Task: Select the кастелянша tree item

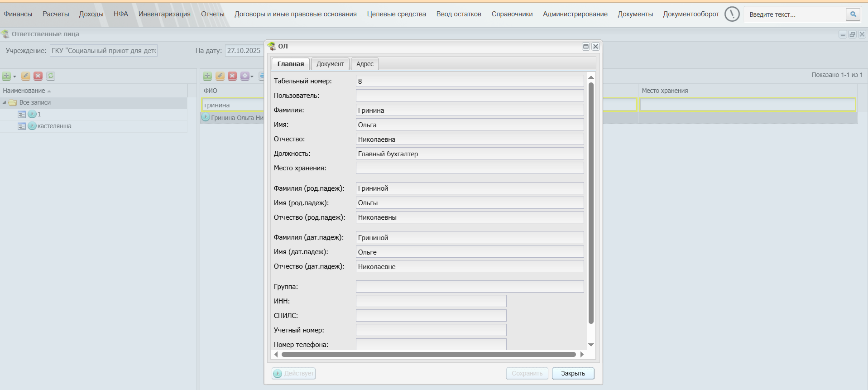Action: [x=54, y=126]
